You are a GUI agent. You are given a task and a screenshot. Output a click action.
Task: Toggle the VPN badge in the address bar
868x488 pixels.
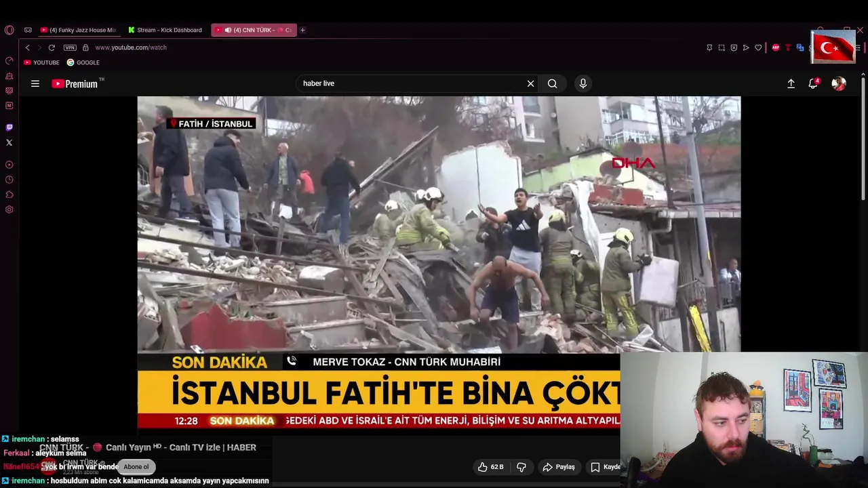[70, 47]
